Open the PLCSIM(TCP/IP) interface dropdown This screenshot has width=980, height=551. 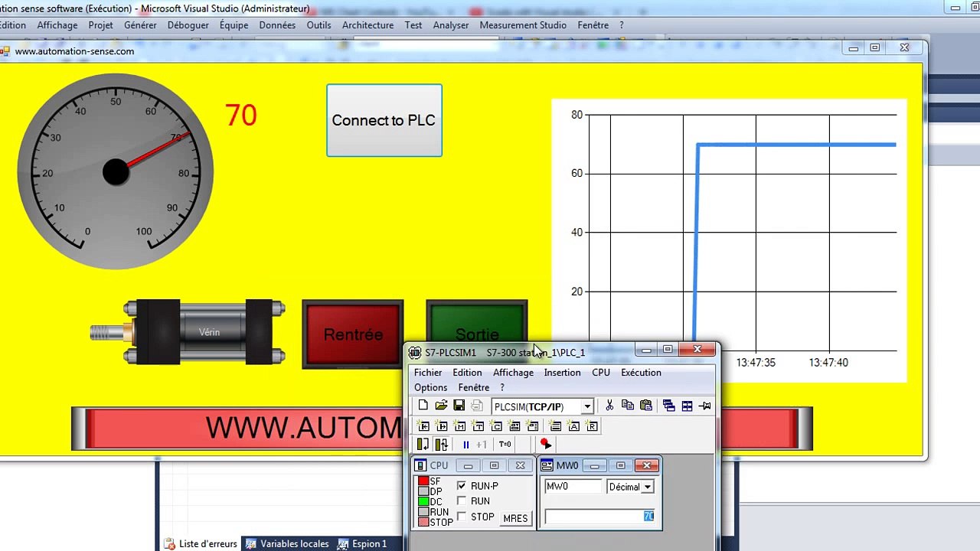[x=587, y=406]
